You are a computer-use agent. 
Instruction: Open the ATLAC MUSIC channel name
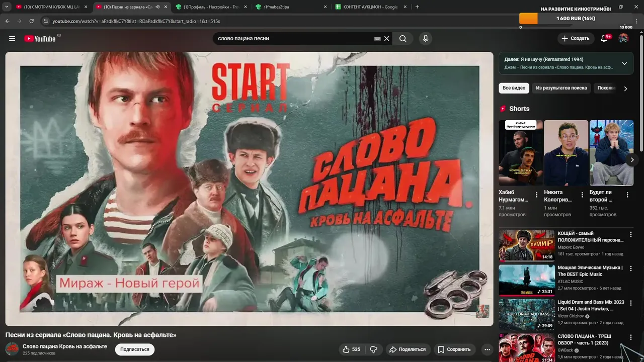coord(571,282)
